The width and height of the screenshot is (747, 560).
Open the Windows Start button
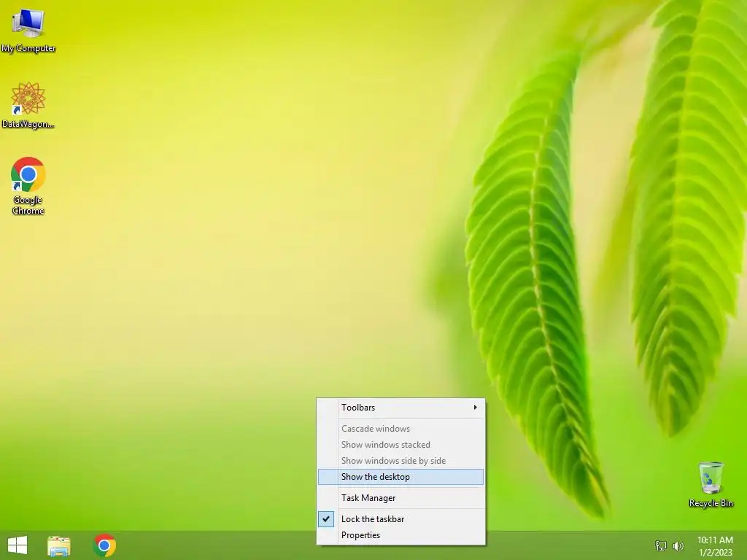tap(18, 545)
